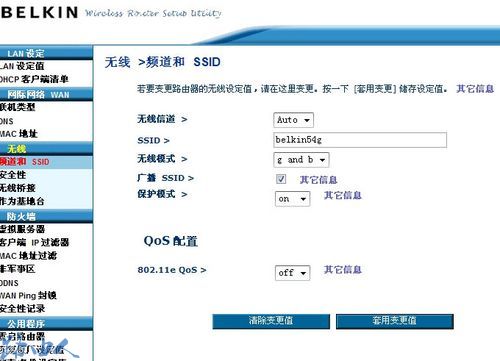Select 虚拟服务器 in the firewall section
The height and width of the screenshot is (361, 500).
click(x=22, y=229)
